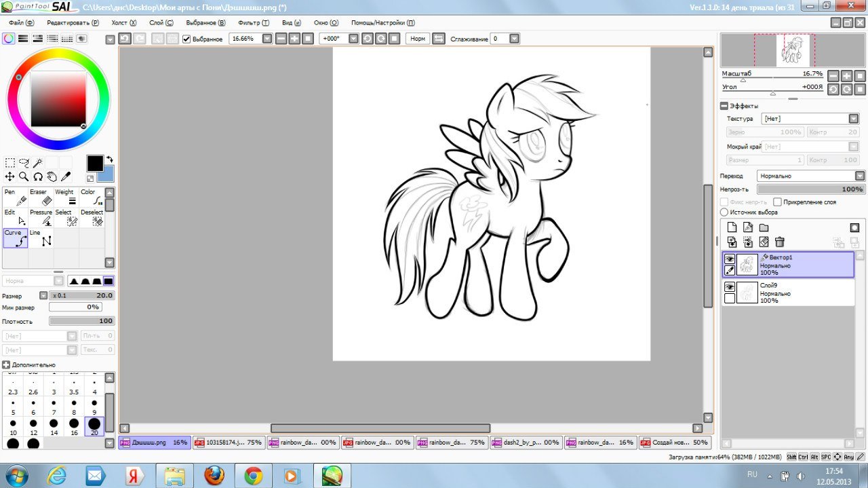Select the Zoom magnifier tool
This screenshot has height=488, width=868.
pos(24,176)
